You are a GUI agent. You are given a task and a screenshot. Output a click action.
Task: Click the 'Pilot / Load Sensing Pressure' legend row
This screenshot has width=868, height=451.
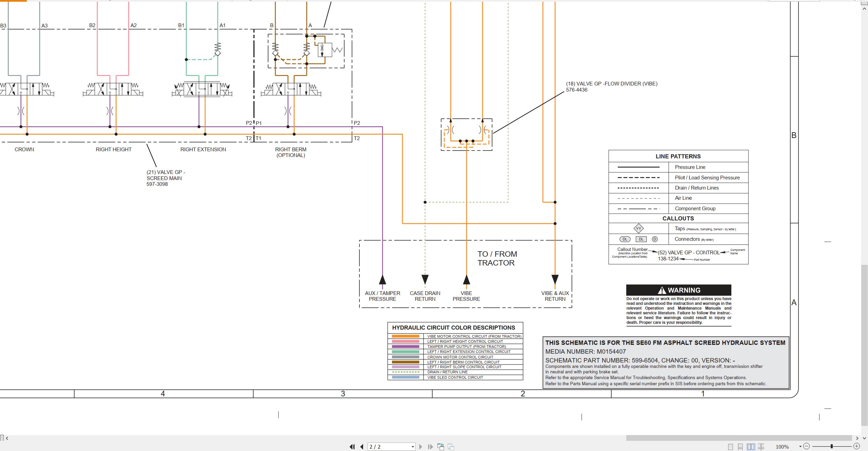[x=678, y=178]
